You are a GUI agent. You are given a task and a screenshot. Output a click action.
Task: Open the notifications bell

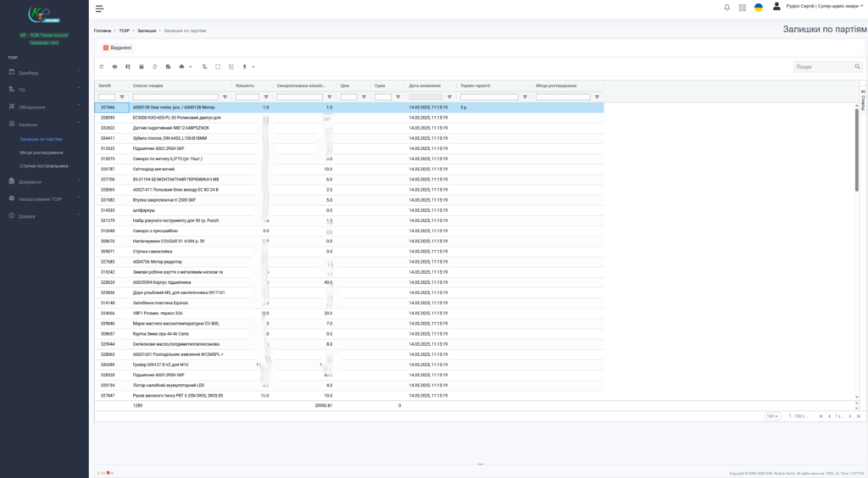[726, 8]
